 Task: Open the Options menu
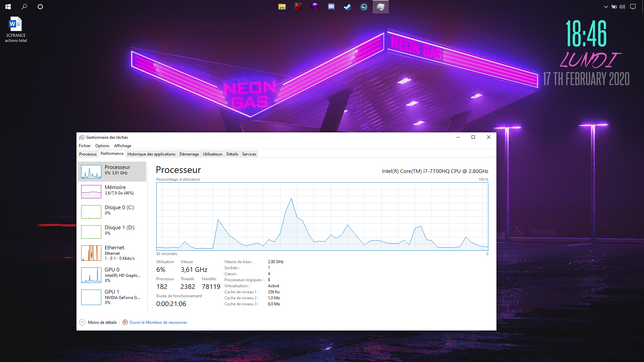click(x=102, y=146)
